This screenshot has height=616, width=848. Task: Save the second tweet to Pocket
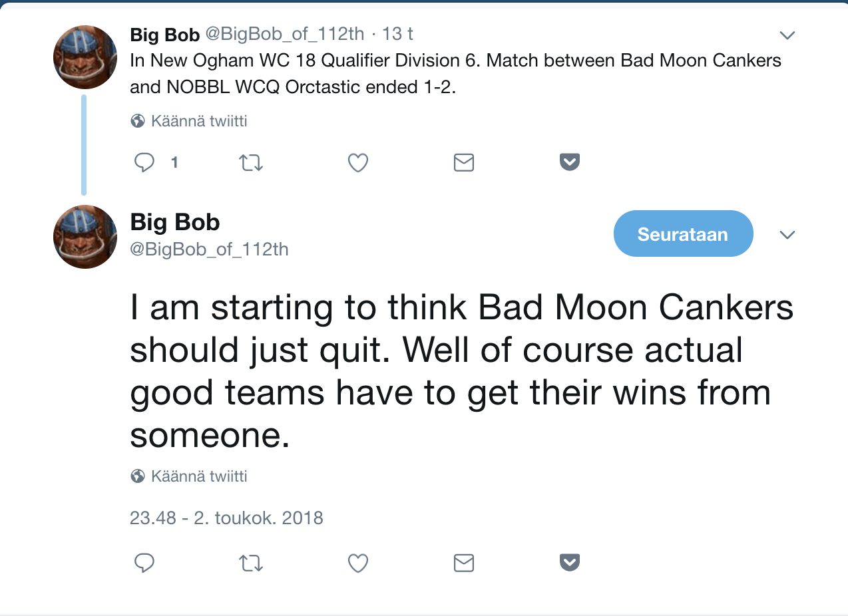click(x=569, y=562)
